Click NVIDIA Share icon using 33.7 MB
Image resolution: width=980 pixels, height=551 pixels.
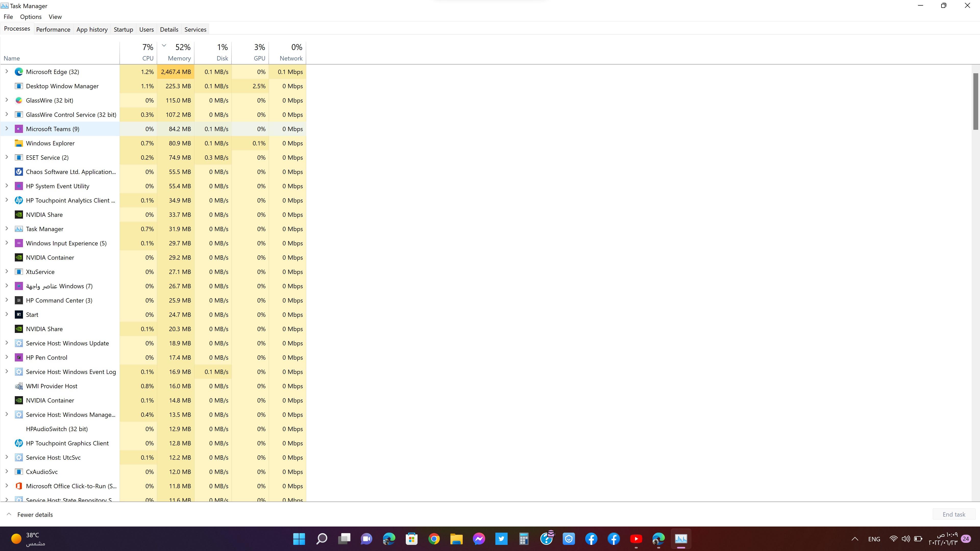(x=19, y=215)
